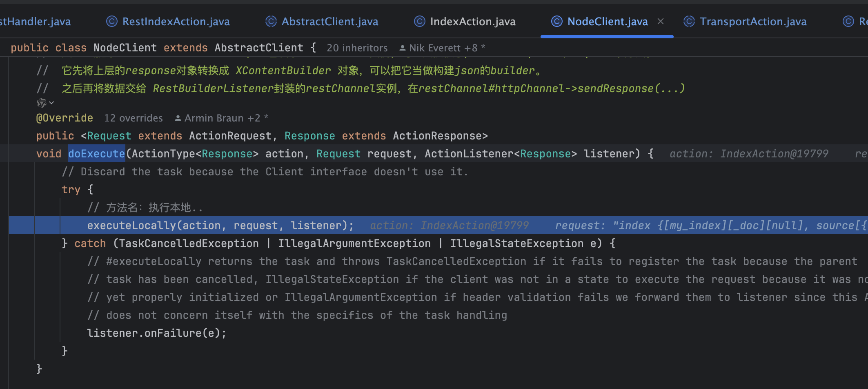Close the NodeClient.java tab
The image size is (868, 389).
(661, 21)
